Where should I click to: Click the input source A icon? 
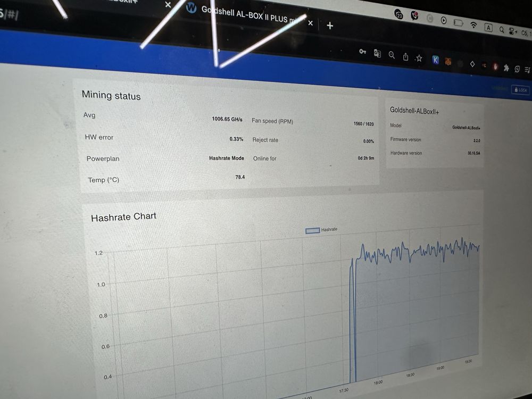488,28
